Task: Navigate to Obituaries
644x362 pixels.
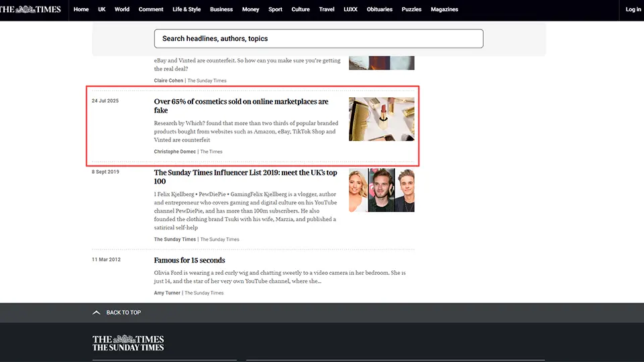Action: point(380,9)
